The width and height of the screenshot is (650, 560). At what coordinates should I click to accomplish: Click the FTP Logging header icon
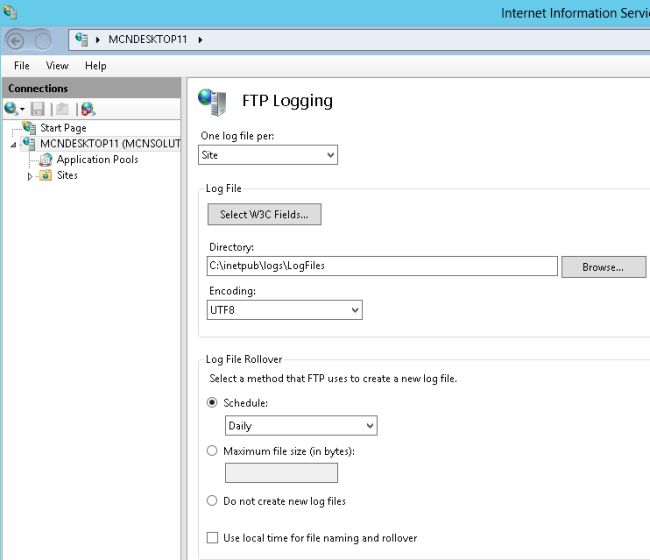coord(213,102)
